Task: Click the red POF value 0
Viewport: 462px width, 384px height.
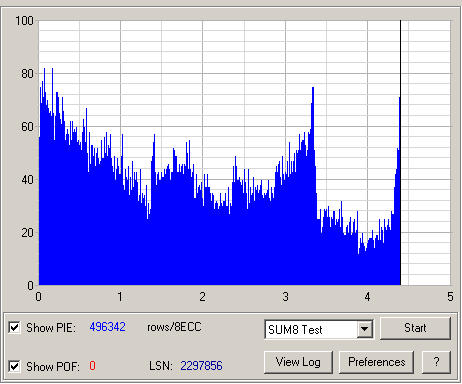Action: 92,366
